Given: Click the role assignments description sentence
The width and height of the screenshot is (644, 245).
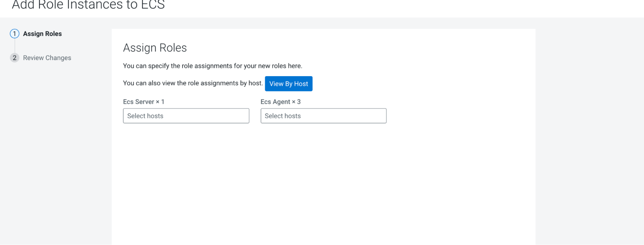Looking at the screenshot, I should click(x=212, y=66).
